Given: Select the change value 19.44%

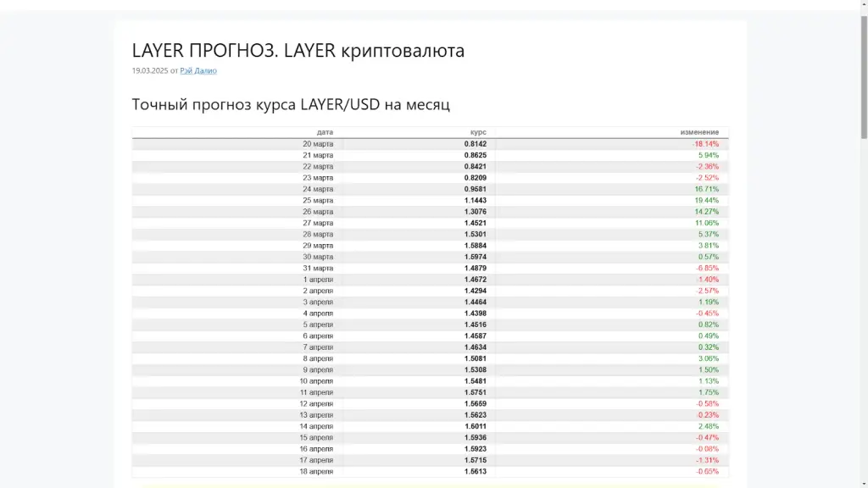Looking at the screenshot, I should click(707, 200).
